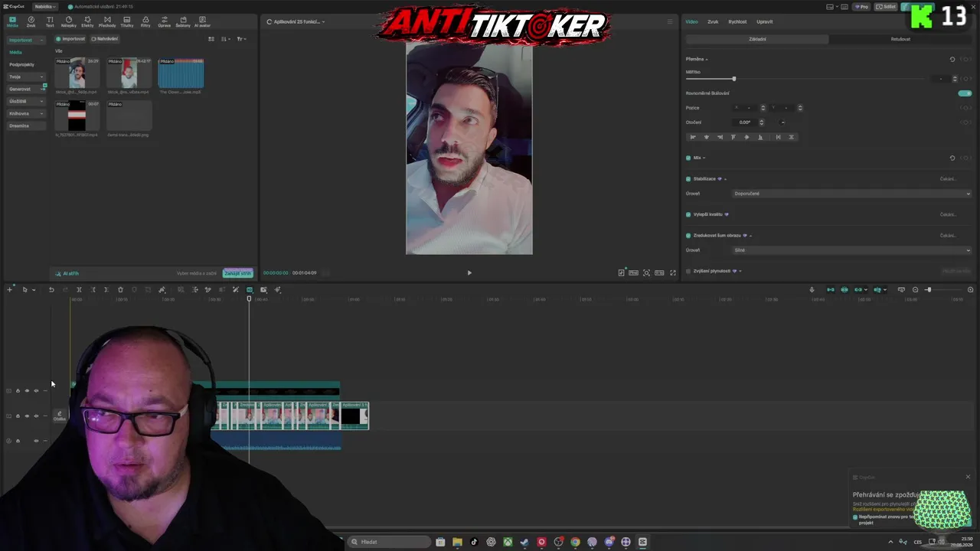Click the Nahrávání record button

tap(105, 39)
